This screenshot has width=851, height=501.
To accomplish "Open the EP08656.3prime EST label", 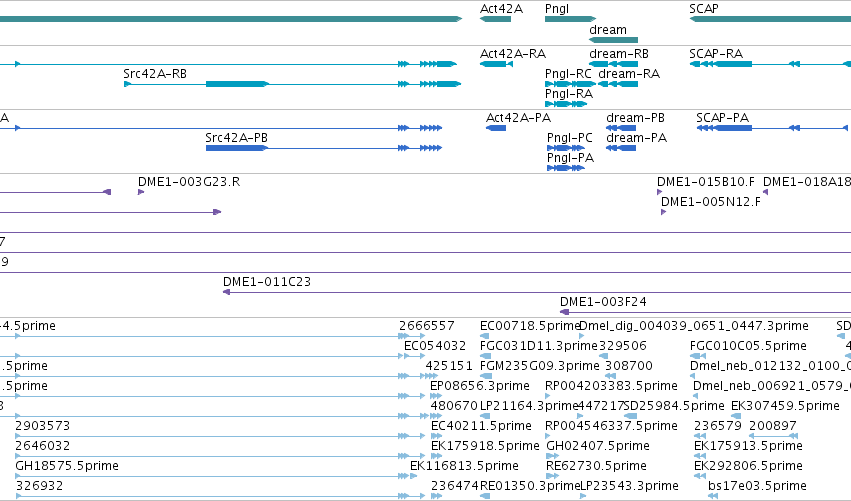I will pos(480,386).
